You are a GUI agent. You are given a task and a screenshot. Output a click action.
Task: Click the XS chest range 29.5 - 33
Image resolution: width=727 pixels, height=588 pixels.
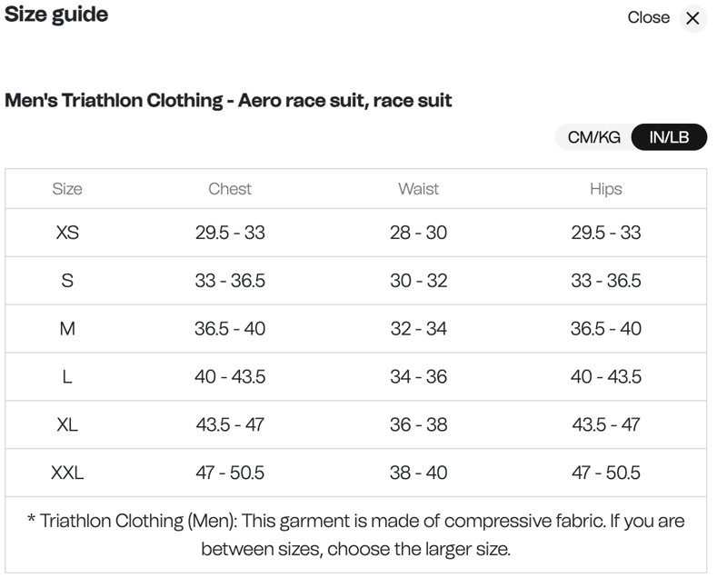click(x=230, y=233)
